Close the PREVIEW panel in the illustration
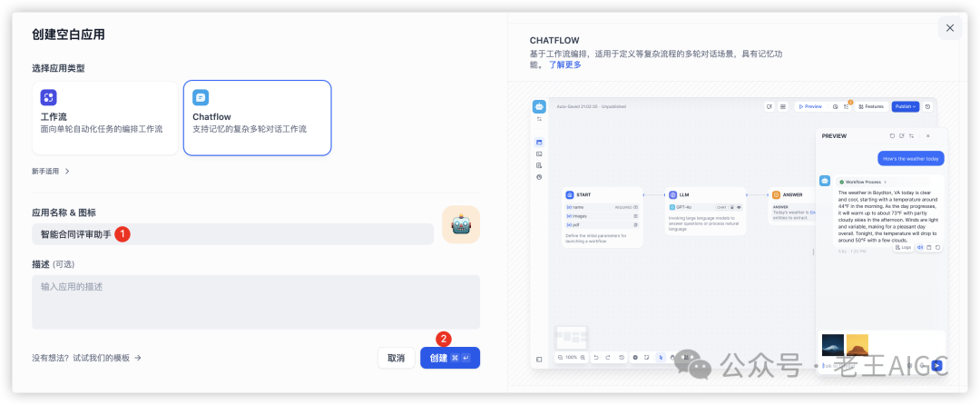 click(x=927, y=135)
